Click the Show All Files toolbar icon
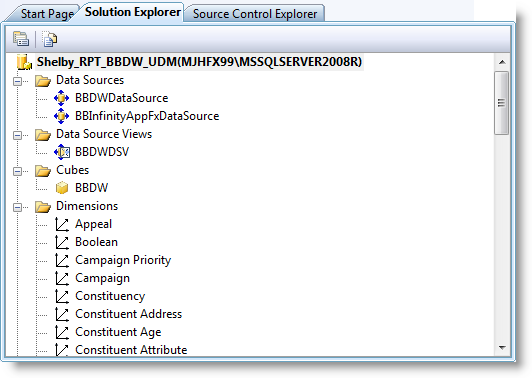The height and width of the screenshot is (378, 532). 50,39
